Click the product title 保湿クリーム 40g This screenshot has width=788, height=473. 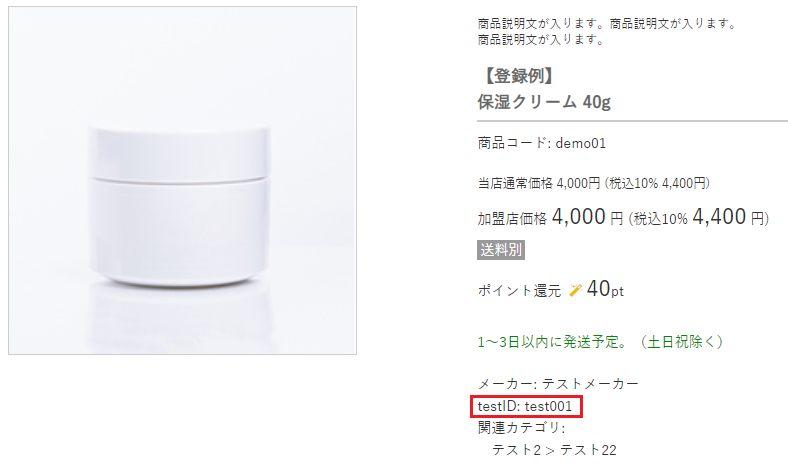coord(544,102)
